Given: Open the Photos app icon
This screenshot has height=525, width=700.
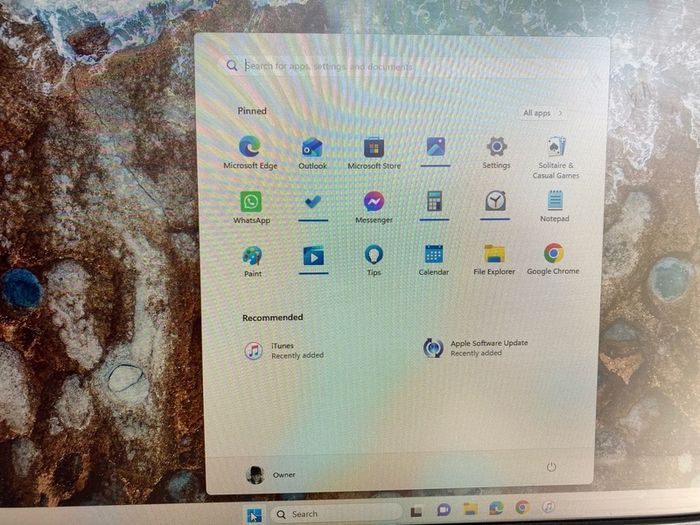Looking at the screenshot, I should pos(435,147).
